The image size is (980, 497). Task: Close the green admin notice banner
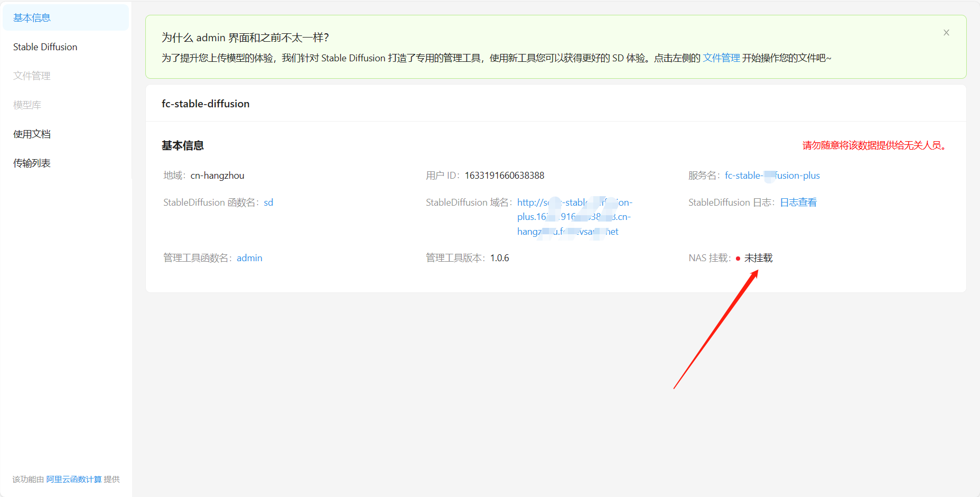click(946, 33)
